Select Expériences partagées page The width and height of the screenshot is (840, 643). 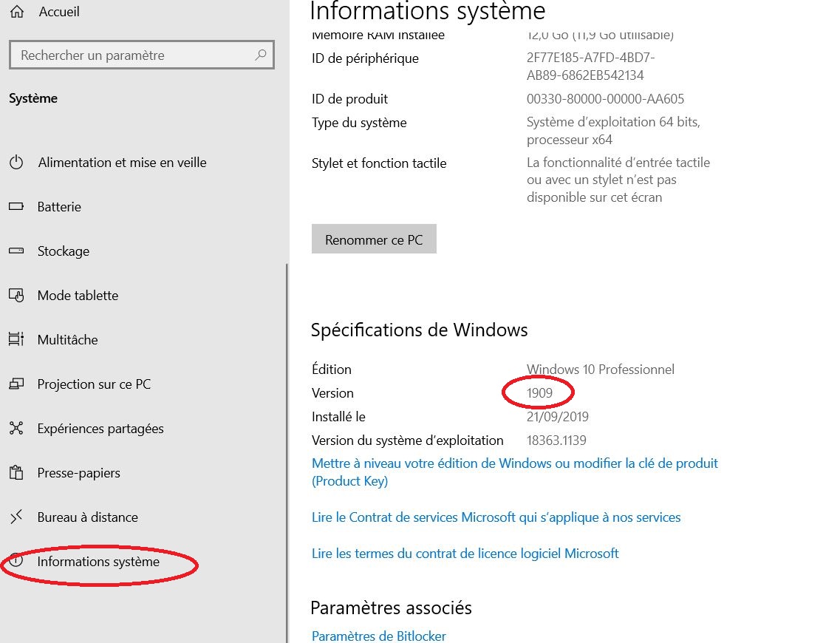click(100, 429)
